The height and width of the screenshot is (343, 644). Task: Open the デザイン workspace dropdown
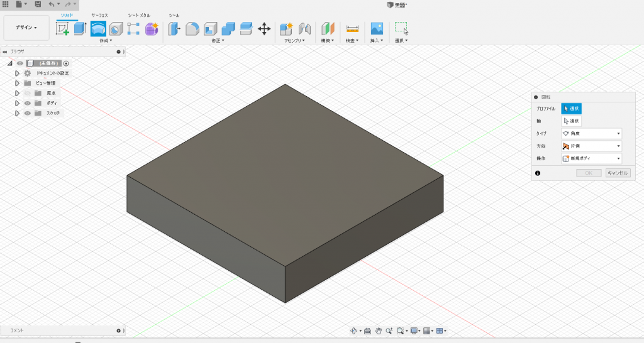point(26,28)
